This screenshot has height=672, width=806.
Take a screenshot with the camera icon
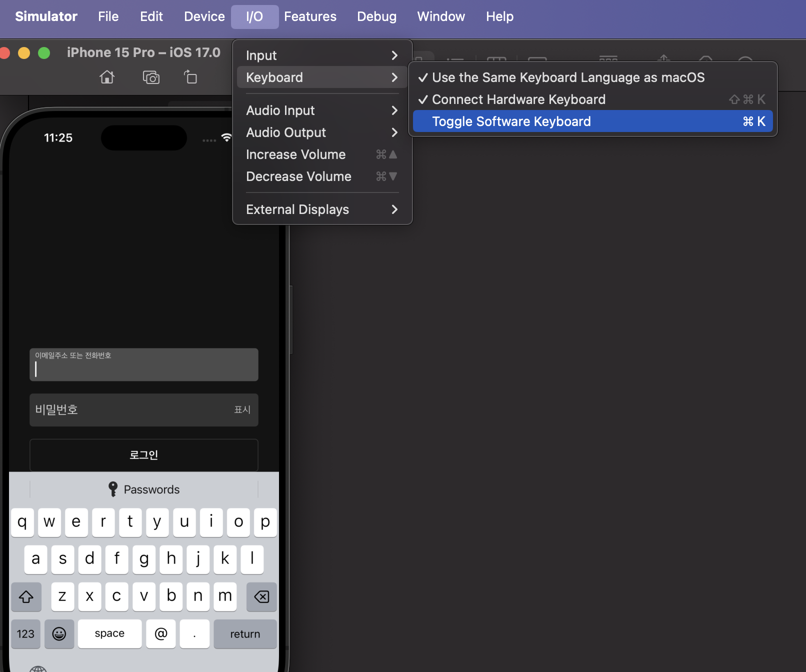[x=151, y=77]
